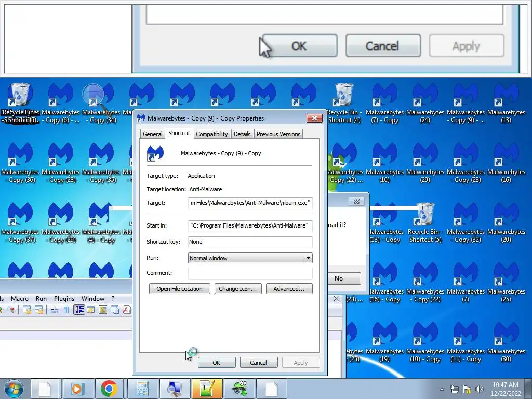The width and height of the screenshot is (532, 399).
Task: Select desktop icon Malwarebytes - Copy (36)
Action: [20, 163]
